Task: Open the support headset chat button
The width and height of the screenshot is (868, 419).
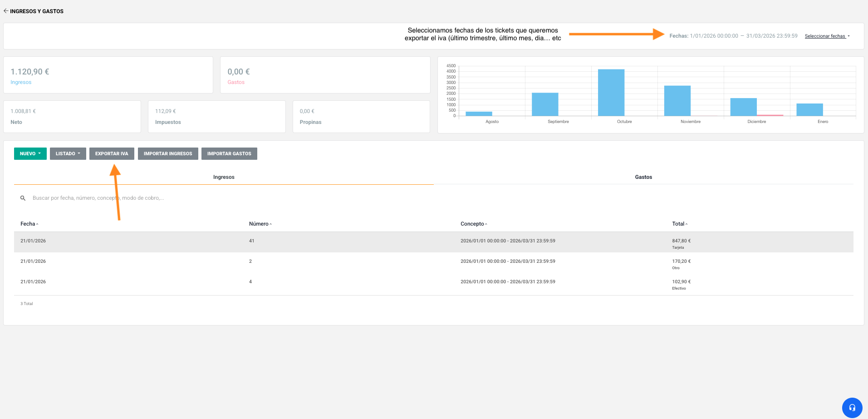Action: [x=852, y=407]
